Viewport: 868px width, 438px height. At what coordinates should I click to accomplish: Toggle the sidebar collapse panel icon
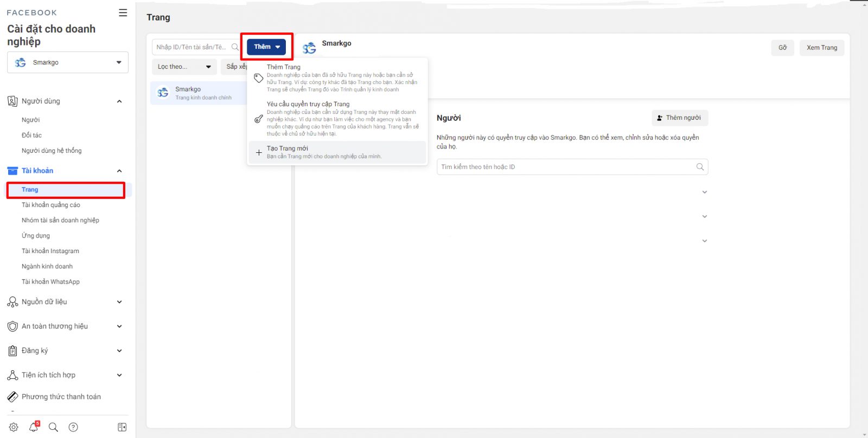pyautogui.click(x=122, y=427)
